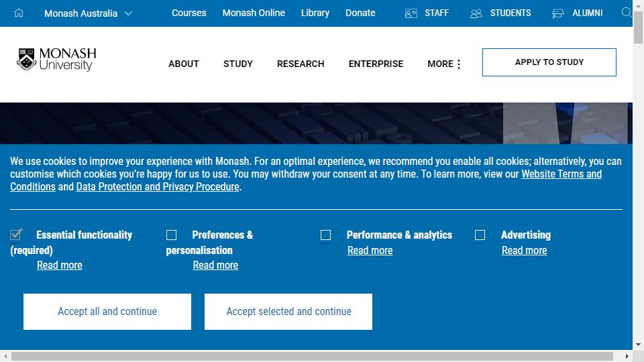
Task: Tick the Performance & analytics checkbox
Action: [326, 235]
